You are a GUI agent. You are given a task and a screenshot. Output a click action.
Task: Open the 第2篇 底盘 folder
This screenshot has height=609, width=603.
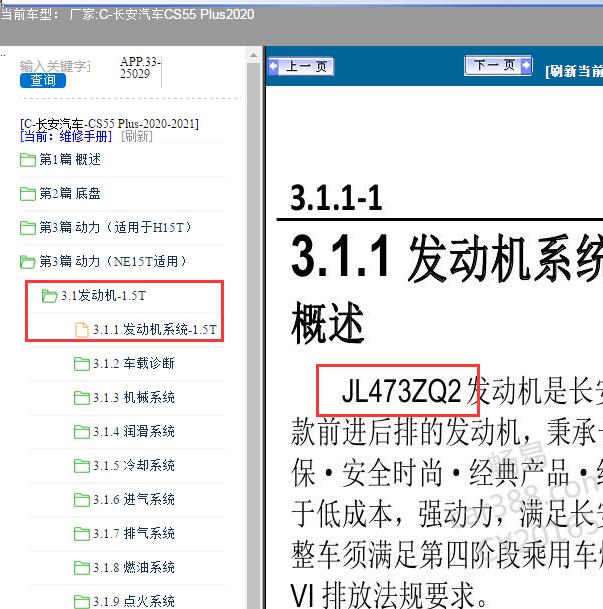70,193
